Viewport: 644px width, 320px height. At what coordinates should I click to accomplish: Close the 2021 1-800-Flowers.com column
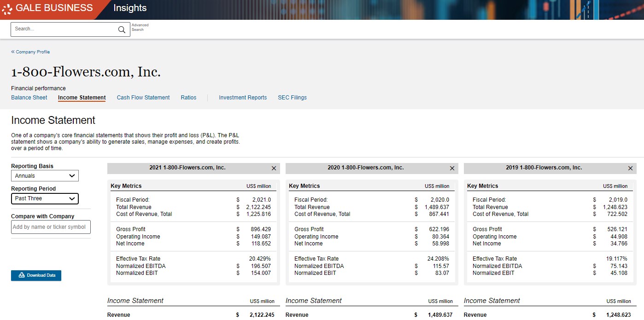[x=274, y=169]
